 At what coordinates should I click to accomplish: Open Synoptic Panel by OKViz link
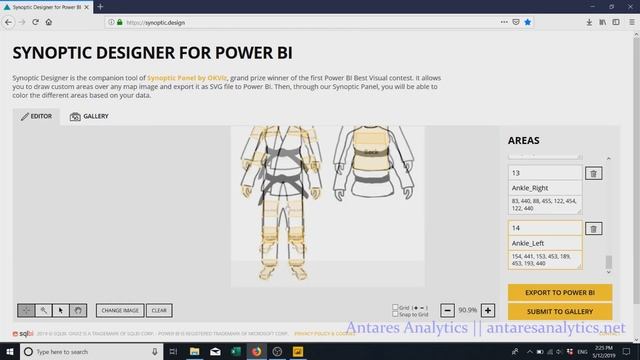tap(187, 78)
